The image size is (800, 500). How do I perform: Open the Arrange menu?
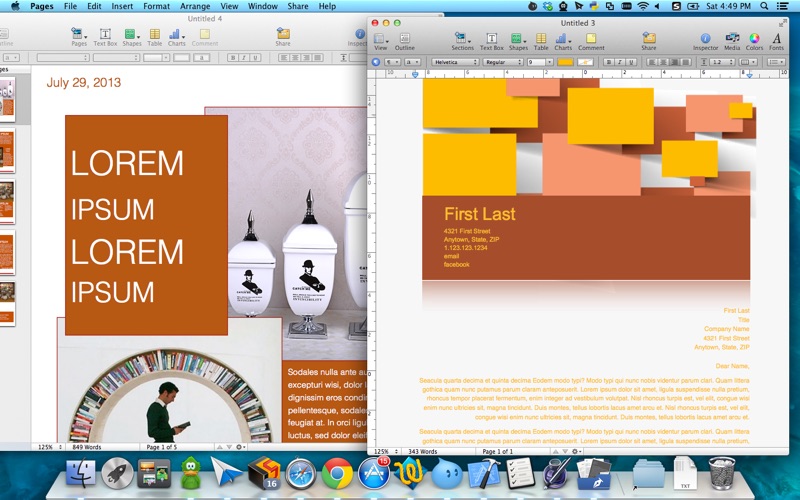pos(195,6)
